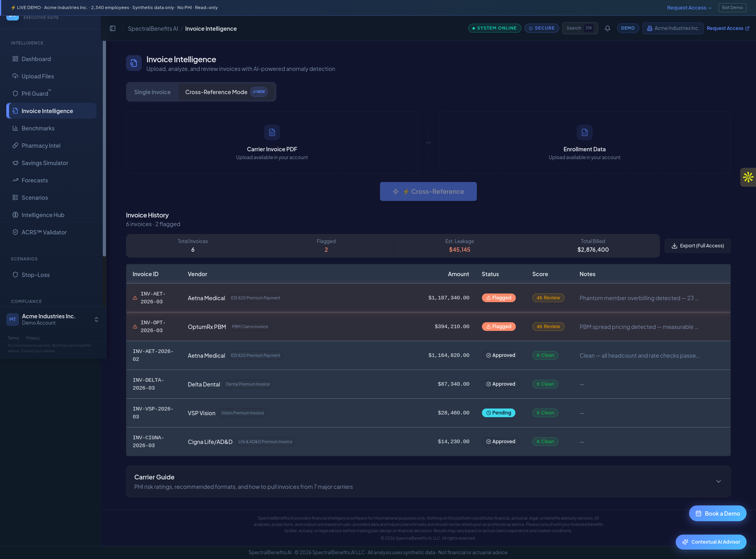Click the Savings Simulator piggy icon
Screen dimensions: 756x559
click(x=15, y=163)
